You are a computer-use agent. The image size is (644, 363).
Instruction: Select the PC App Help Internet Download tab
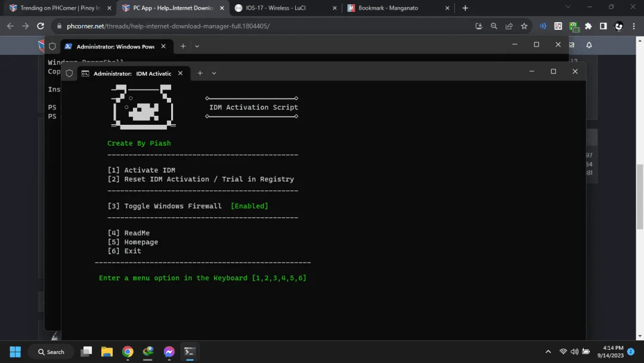[172, 8]
